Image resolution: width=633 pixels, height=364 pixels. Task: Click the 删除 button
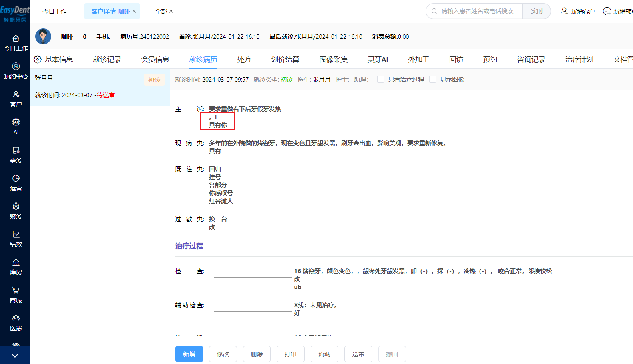click(257, 354)
